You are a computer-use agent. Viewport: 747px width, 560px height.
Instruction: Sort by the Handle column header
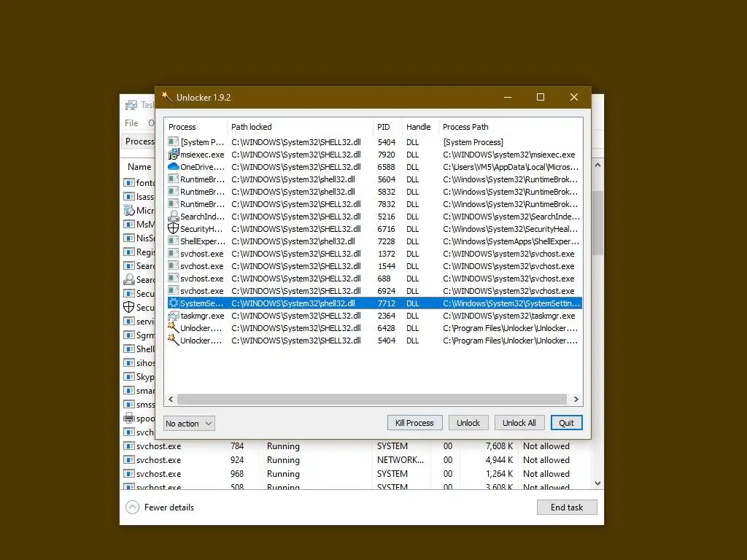(x=419, y=127)
